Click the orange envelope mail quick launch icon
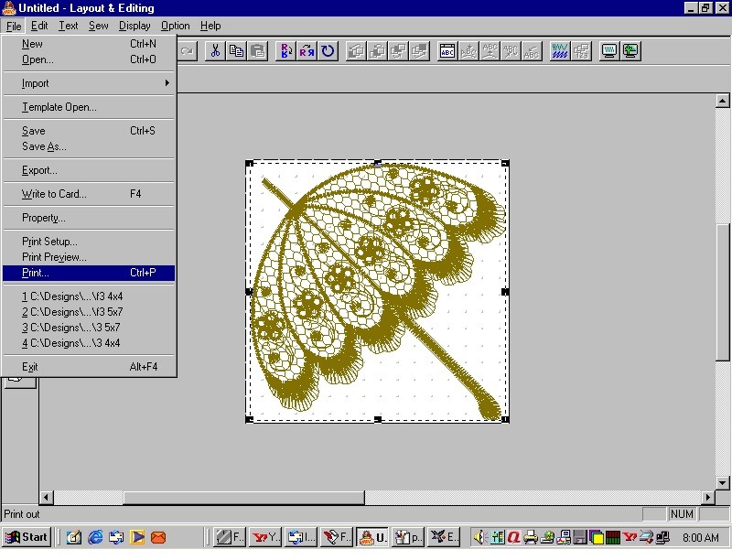 158,538
